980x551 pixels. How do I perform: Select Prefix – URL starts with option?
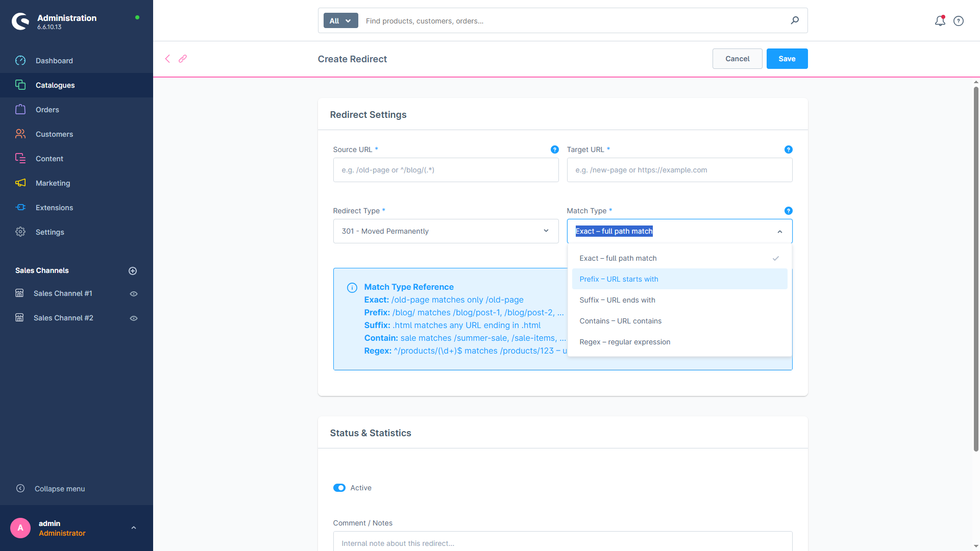tap(679, 279)
